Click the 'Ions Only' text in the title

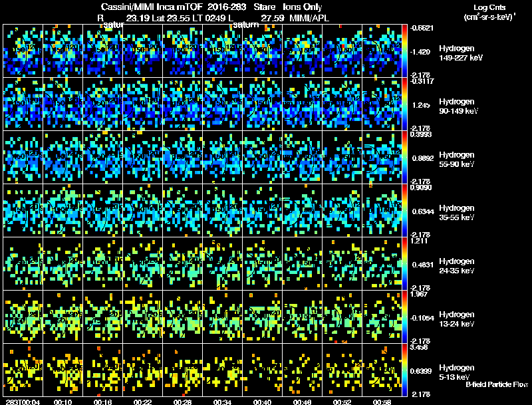point(303,7)
